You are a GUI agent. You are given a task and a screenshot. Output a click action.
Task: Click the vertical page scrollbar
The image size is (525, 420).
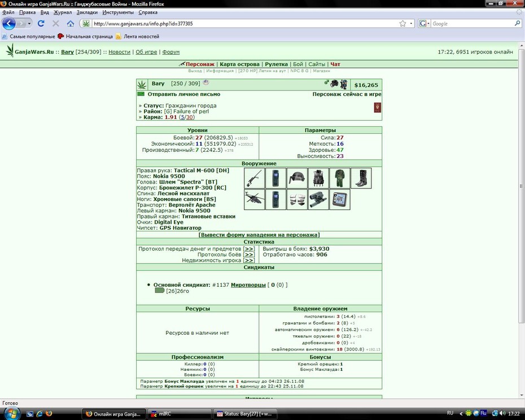tap(521, 186)
